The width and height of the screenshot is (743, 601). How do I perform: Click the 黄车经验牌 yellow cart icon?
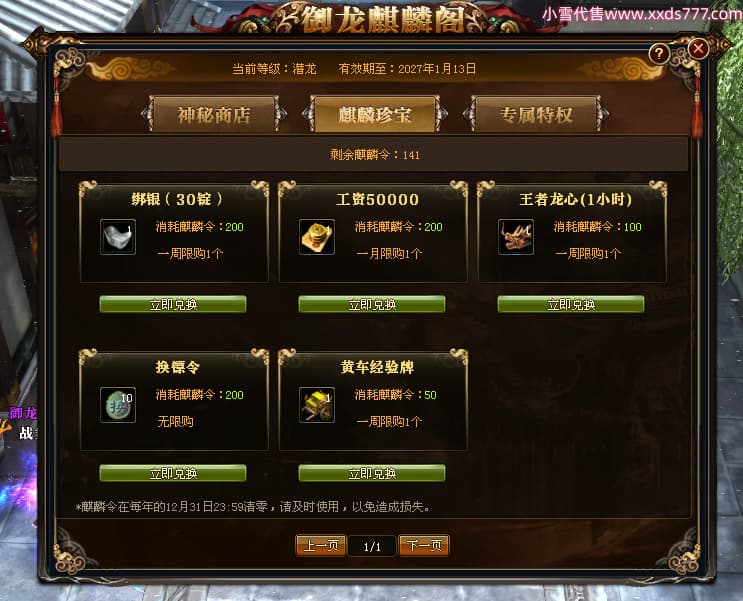click(317, 405)
